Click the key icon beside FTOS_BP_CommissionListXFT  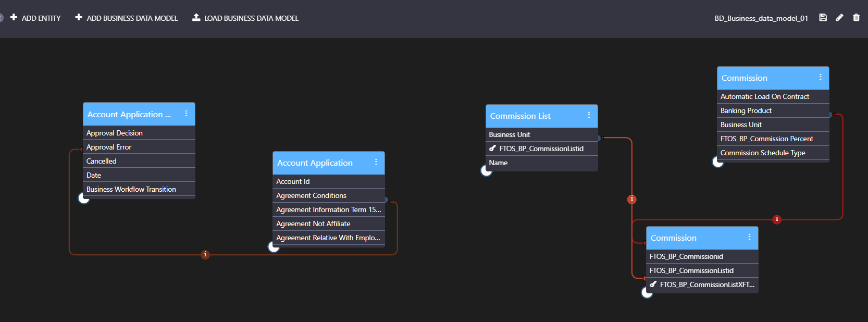653,284
